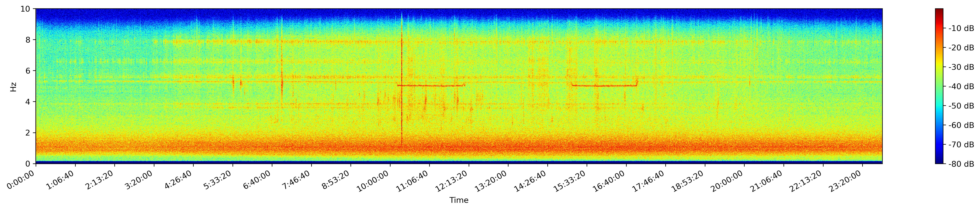
Task: Click the '-40 dB' colorbar label
Action: (961, 86)
